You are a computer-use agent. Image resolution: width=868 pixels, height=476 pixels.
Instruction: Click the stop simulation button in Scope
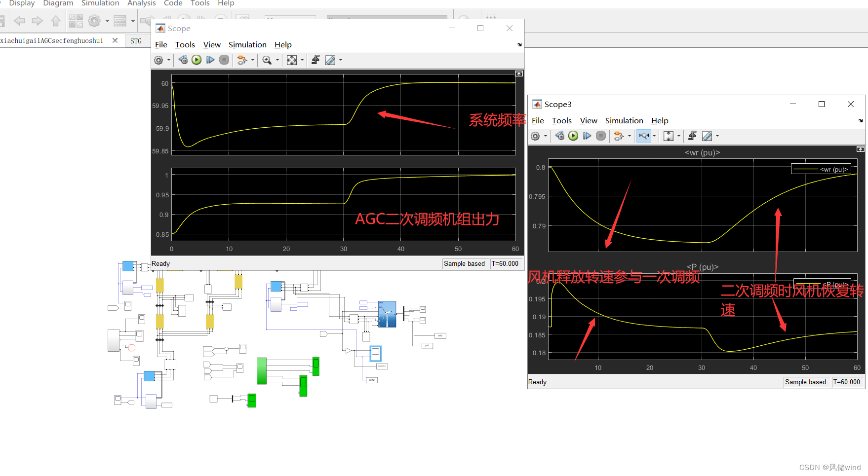point(224,60)
